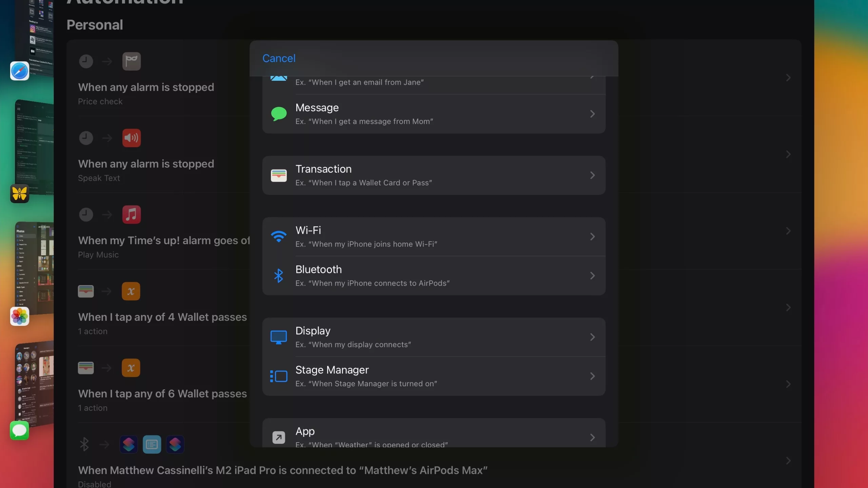Screen dimensions: 868x488
Task: Choose the Bluetooth trigger row title
Action: (x=319, y=269)
